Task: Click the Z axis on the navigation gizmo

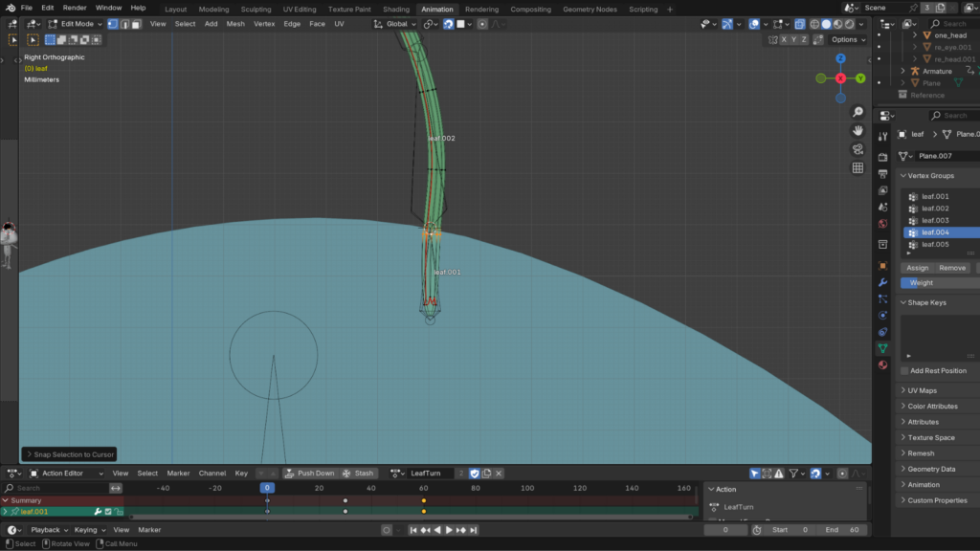Action: click(x=840, y=58)
